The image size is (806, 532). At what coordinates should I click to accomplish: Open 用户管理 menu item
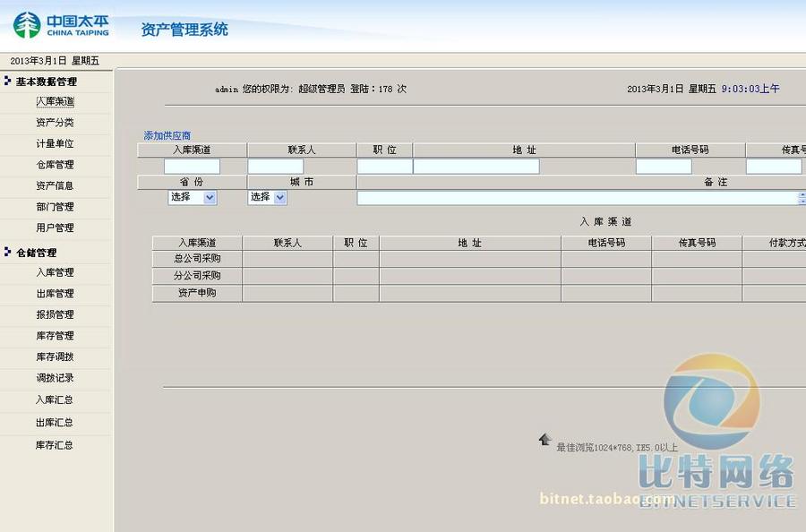[55, 227]
